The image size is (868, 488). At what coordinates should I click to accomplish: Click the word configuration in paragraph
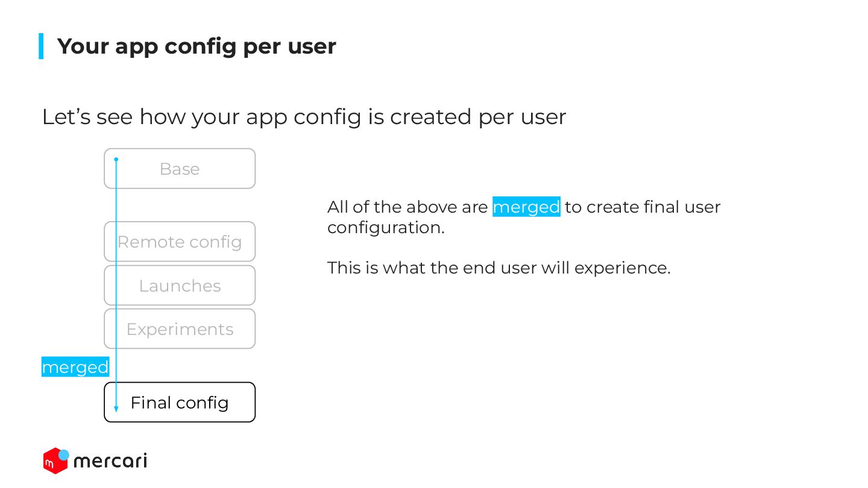click(386, 228)
